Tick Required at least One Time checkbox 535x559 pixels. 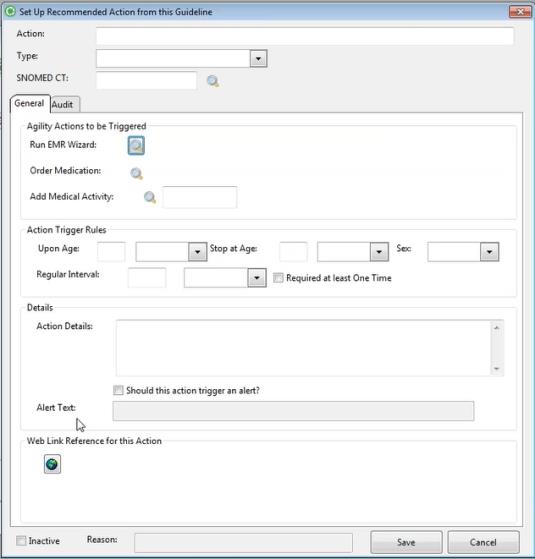[x=278, y=278]
